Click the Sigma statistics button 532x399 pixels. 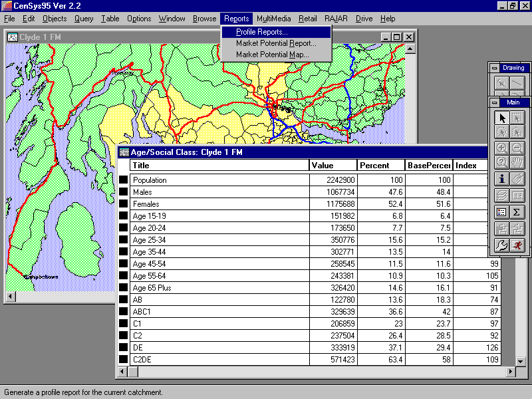[x=517, y=212]
